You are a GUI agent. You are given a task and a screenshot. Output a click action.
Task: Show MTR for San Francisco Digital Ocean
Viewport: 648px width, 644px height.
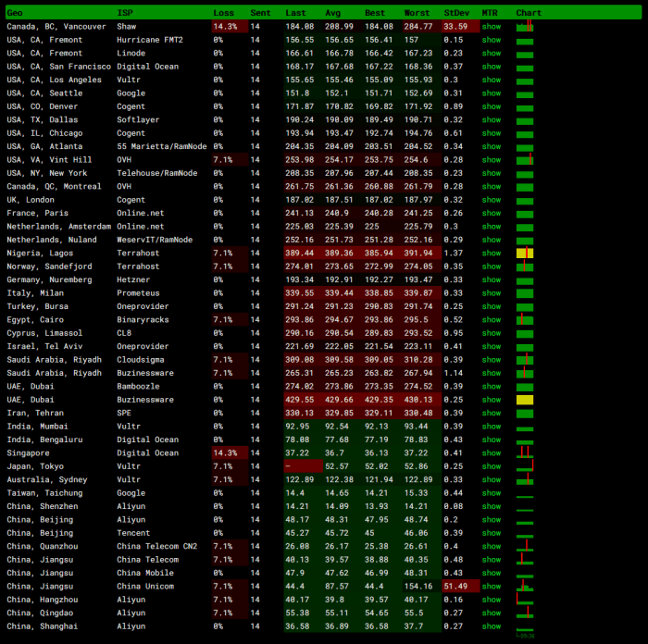(492, 67)
